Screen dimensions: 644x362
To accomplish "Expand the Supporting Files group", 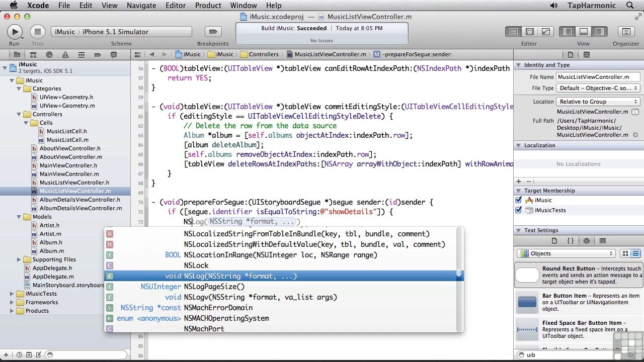I will [19, 259].
